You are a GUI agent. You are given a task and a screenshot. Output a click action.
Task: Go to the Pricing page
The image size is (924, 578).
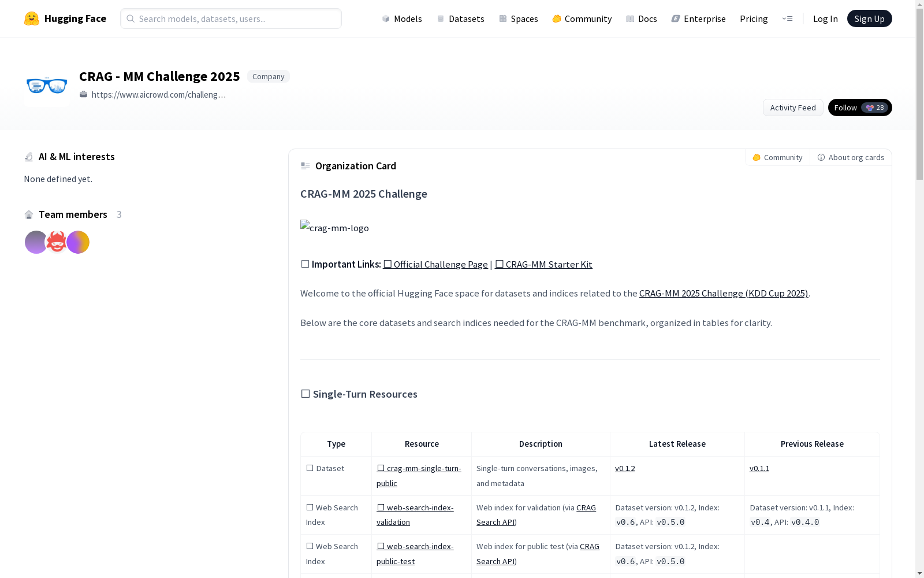(x=754, y=18)
